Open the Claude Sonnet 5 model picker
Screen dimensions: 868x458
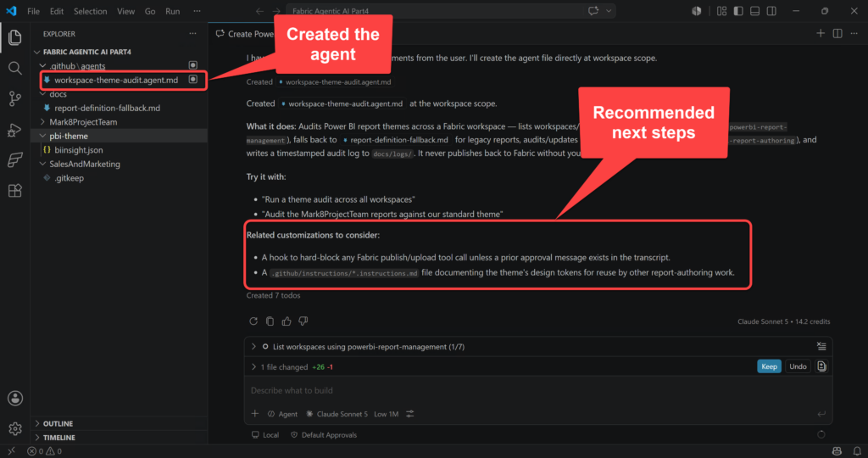(337, 414)
